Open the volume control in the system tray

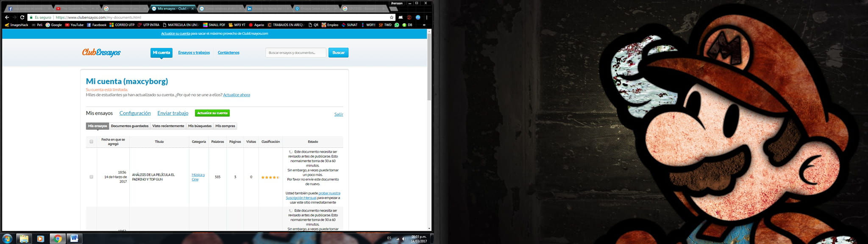coord(404,238)
